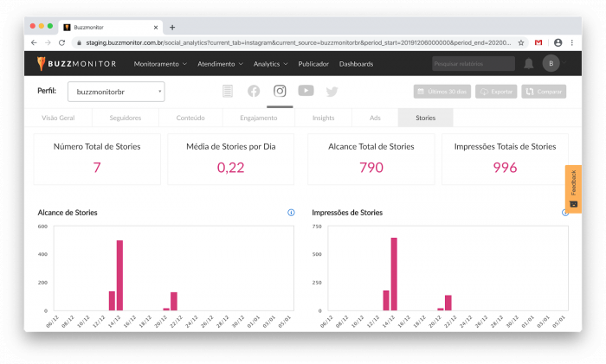Click the Exportar button
Viewport: 606px width, 364px height.
[496, 92]
